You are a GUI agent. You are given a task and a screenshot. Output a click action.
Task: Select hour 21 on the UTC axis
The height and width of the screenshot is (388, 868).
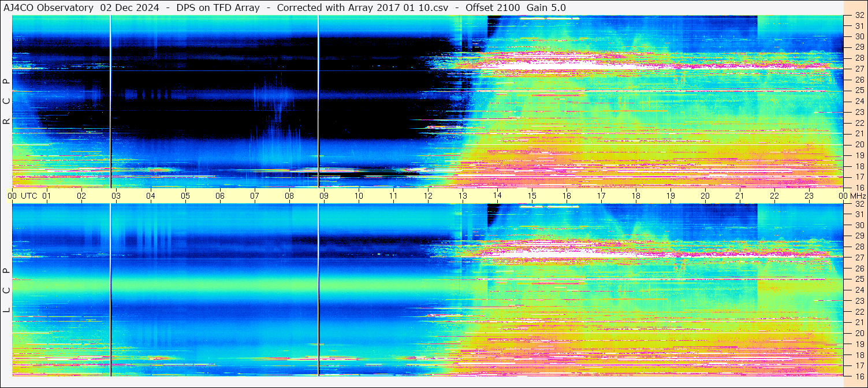pyautogui.click(x=740, y=196)
